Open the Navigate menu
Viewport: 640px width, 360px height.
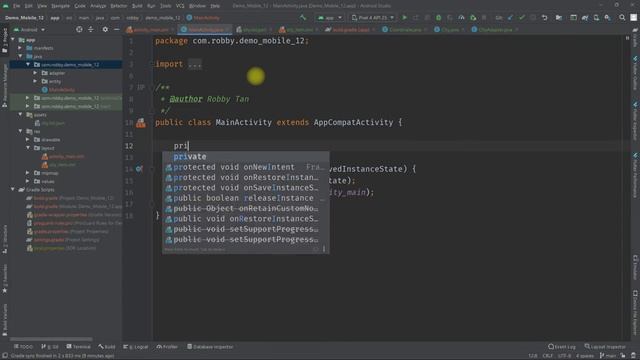[x=60, y=6]
